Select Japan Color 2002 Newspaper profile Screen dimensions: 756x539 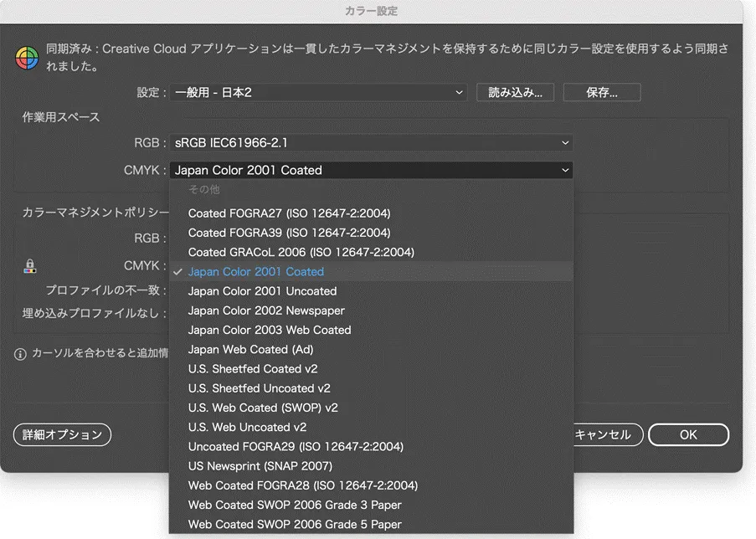(268, 311)
